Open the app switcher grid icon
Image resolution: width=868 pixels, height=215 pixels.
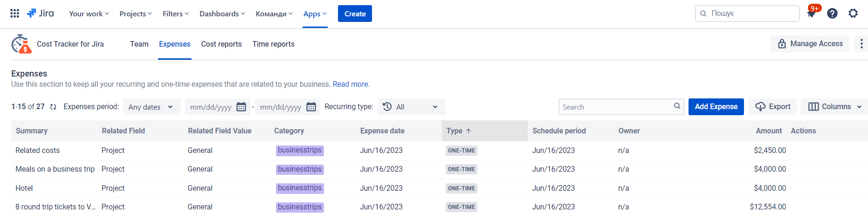click(x=14, y=14)
